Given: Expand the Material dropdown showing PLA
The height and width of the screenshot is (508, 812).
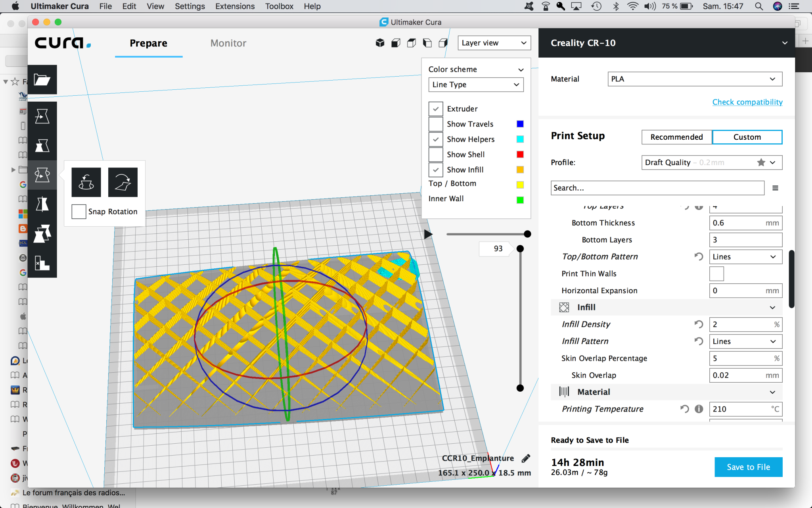Looking at the screenshot, I should point(695,79).
